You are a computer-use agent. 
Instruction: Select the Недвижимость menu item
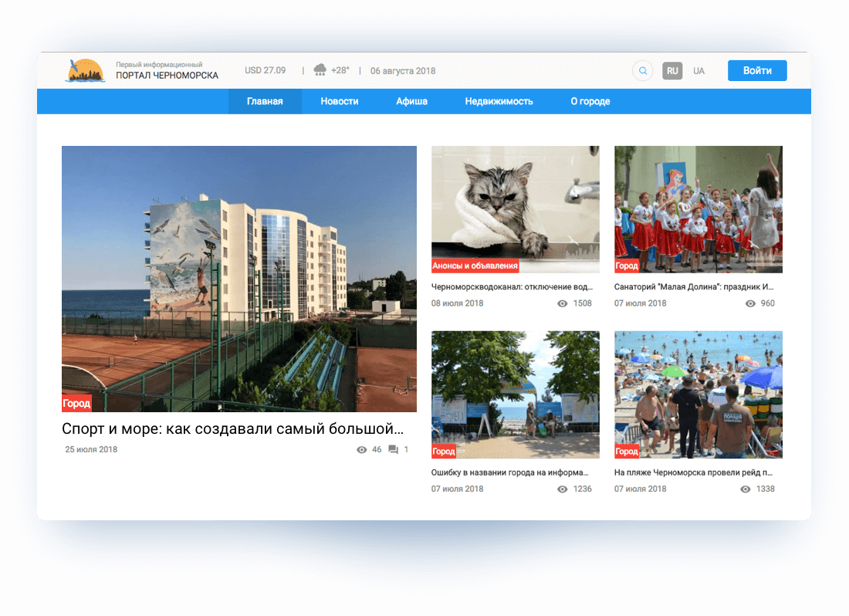pyautogui.click(x=499, y=101)
